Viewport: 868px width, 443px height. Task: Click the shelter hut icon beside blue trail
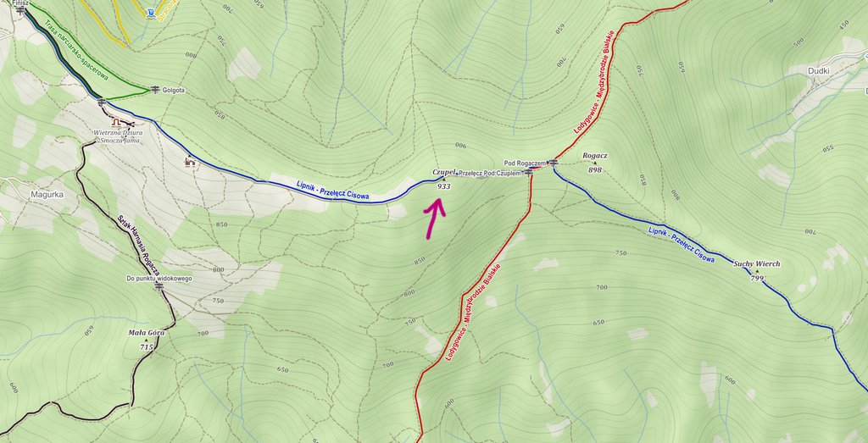point(191,162)
